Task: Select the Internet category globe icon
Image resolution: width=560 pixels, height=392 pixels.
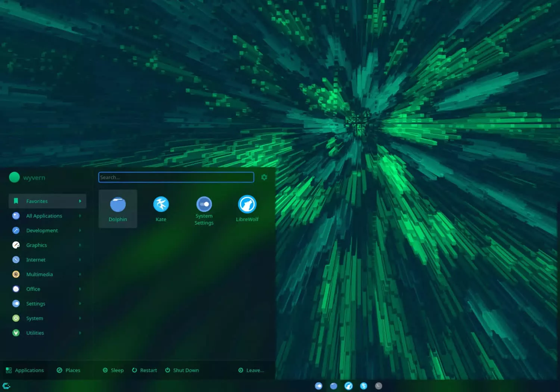Action: [x=16, y=259]
